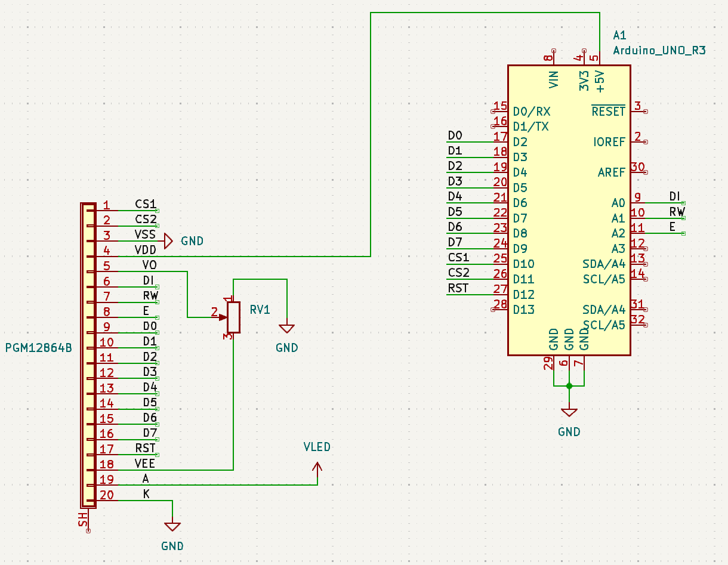Click the DI net label next to A0
The width and height of the screenshot is (728, 565).
coord(675,197)
